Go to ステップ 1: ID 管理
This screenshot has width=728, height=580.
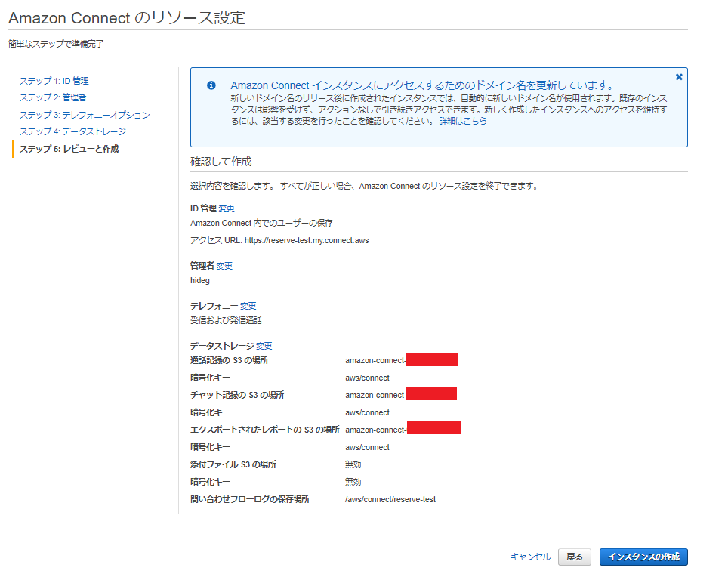pos(54,81)
